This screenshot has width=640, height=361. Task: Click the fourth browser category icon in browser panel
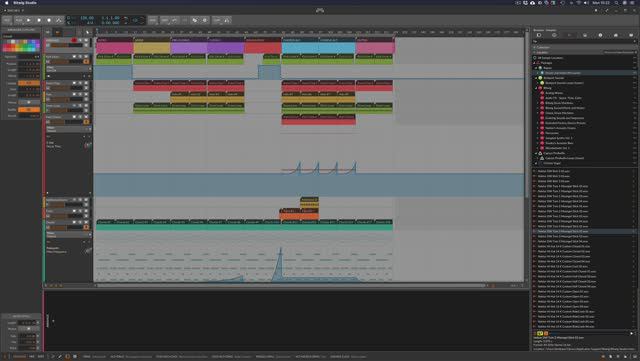pyautogui.click(x=585, y=35)
